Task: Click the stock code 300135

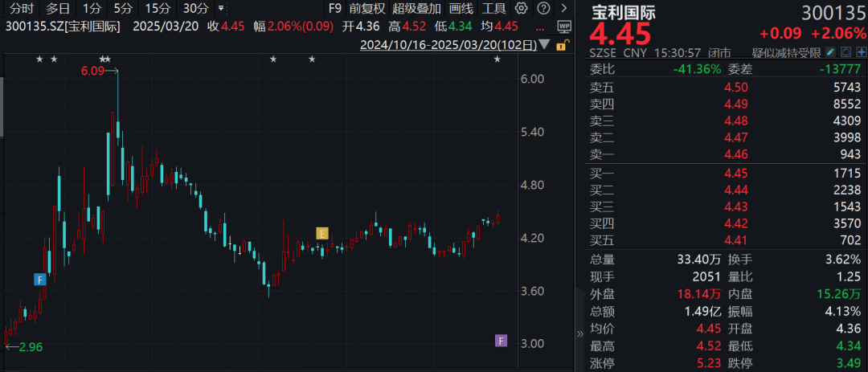Action: pyautogui.click(x=833, y=13)
